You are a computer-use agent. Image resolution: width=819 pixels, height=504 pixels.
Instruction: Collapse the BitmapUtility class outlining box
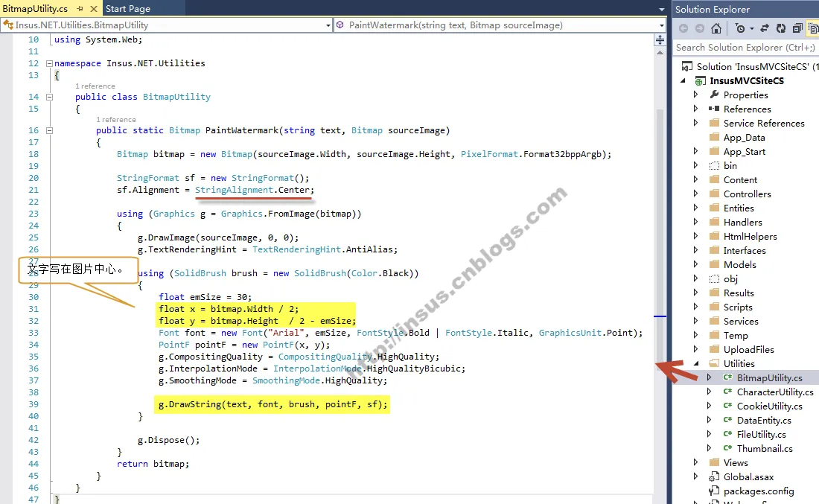pyautogui.click(x=50, y=97)
